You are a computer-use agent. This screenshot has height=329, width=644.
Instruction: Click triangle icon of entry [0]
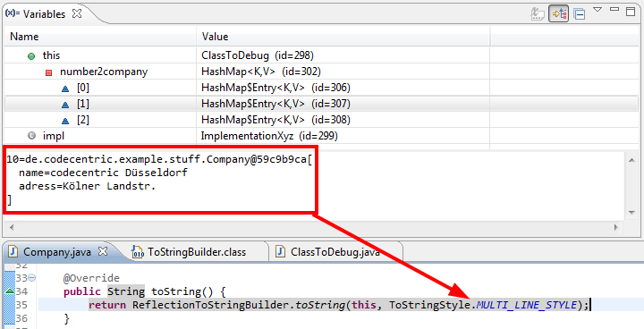click(65, 89)
